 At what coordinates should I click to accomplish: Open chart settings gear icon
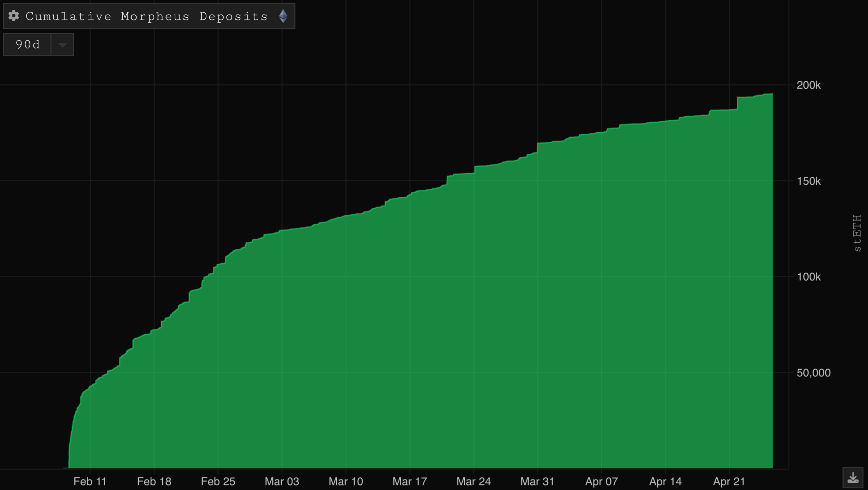(14, 16)
